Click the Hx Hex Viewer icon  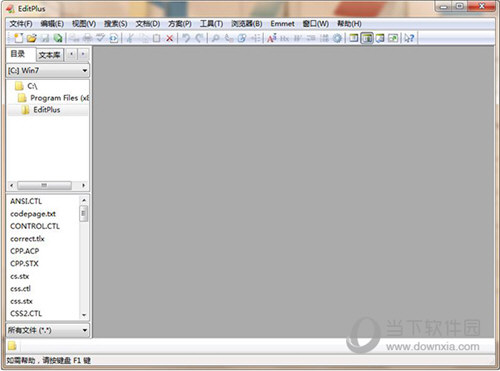284,38
